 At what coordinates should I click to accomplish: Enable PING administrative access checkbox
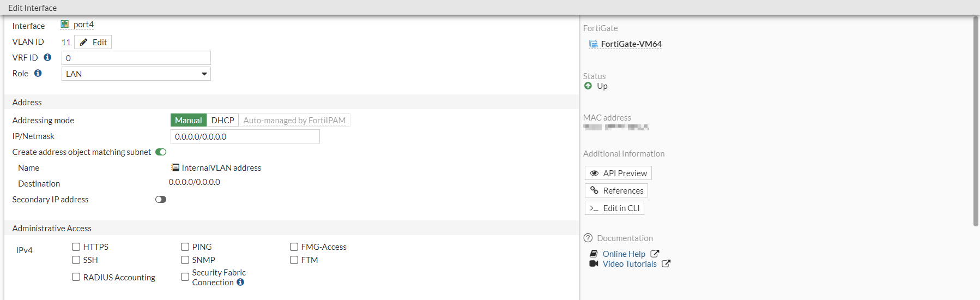point(185,247)
